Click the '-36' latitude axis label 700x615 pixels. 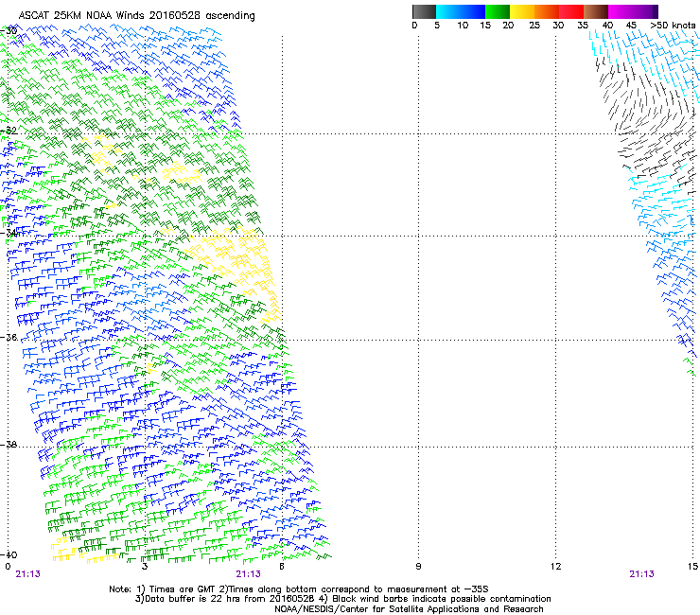[9, 337]
